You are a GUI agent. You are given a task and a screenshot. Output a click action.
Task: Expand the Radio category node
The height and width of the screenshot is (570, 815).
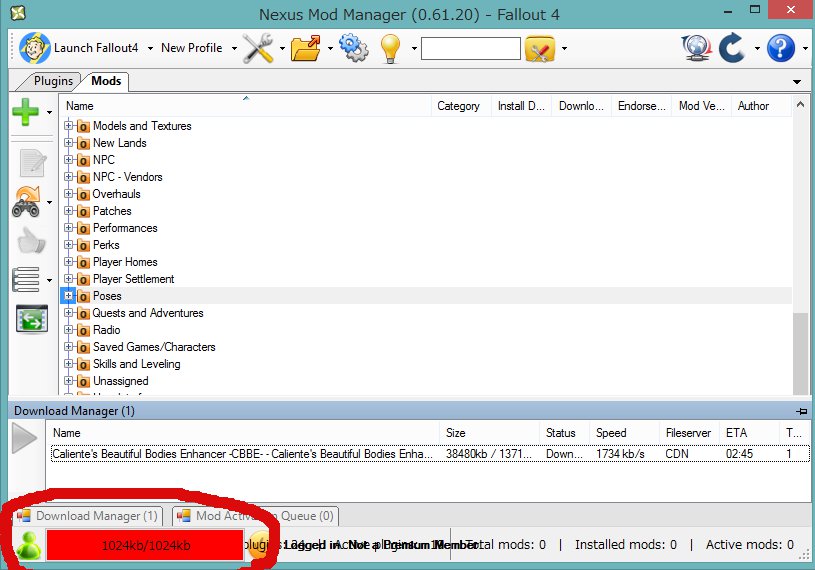pyautogui.click(x=68, y=329)
